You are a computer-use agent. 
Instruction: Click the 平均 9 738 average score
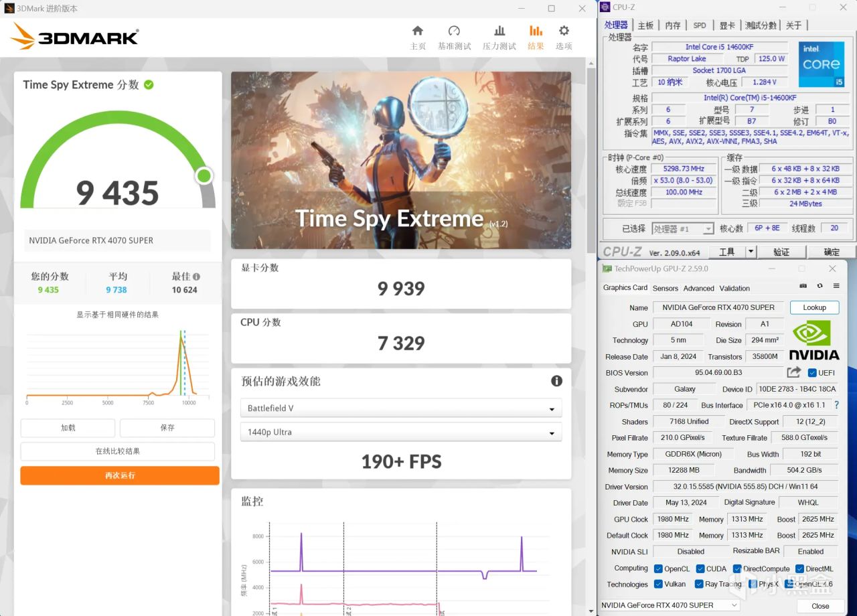[x=116, y=290]
